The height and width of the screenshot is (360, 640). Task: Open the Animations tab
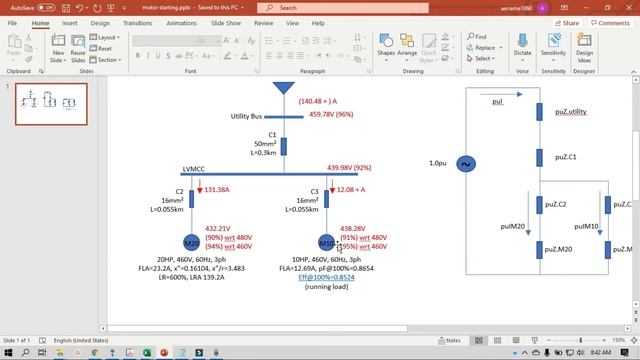(x=181, y=23)
